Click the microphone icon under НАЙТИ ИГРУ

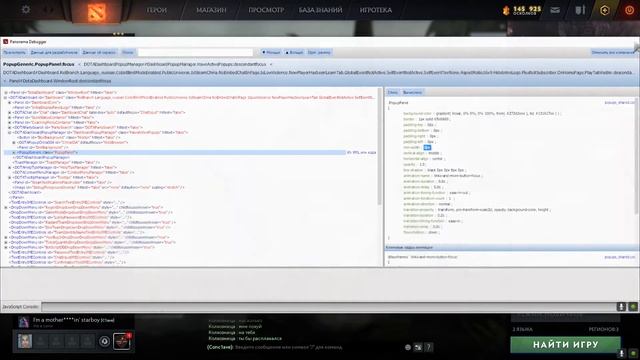tap(621, 353)
